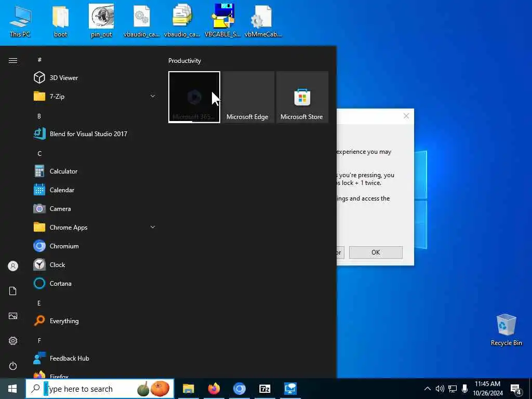Open the user account icon in Start

13,266
